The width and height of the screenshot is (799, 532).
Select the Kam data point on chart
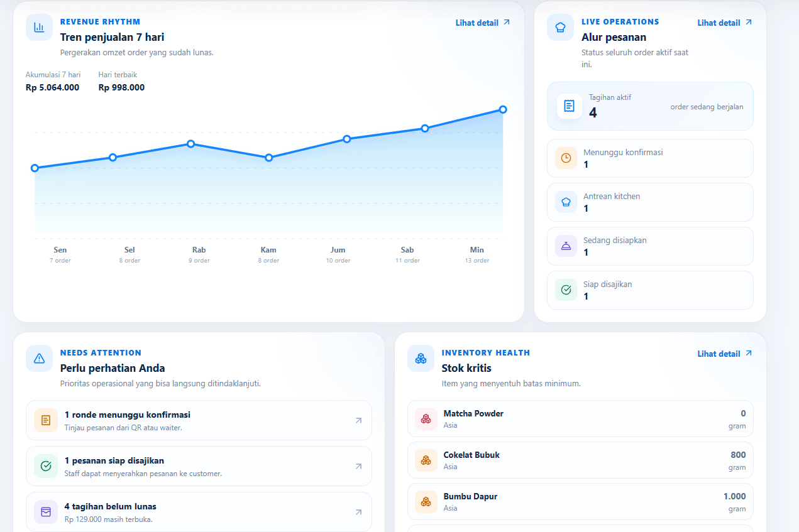pos(268,158)
